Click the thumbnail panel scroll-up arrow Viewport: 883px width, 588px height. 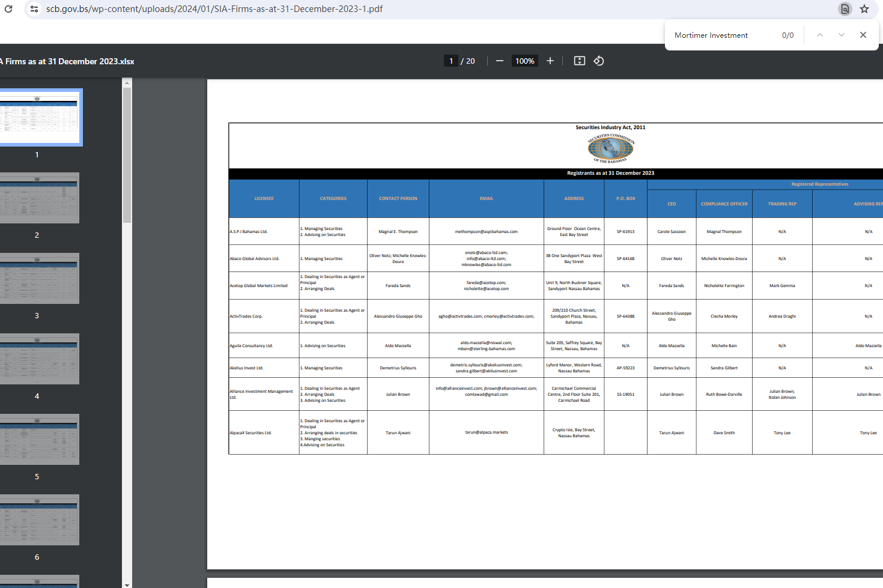[x=127, y=82]
